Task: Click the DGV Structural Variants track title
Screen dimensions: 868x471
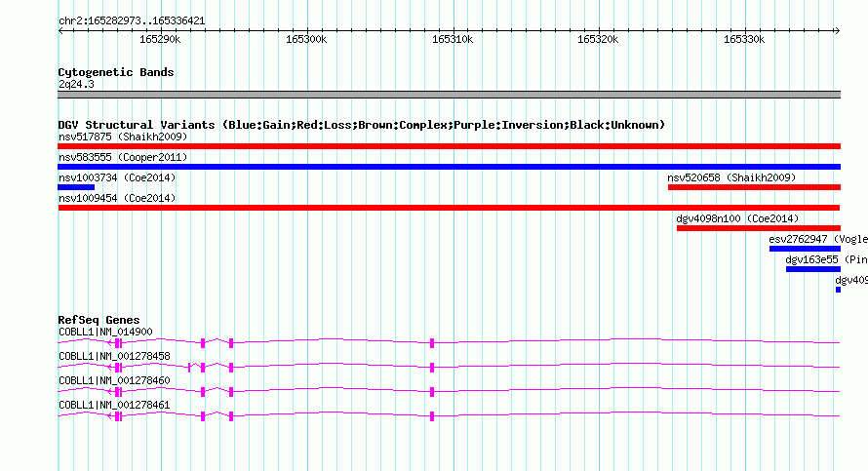Action: pos(362,125)
